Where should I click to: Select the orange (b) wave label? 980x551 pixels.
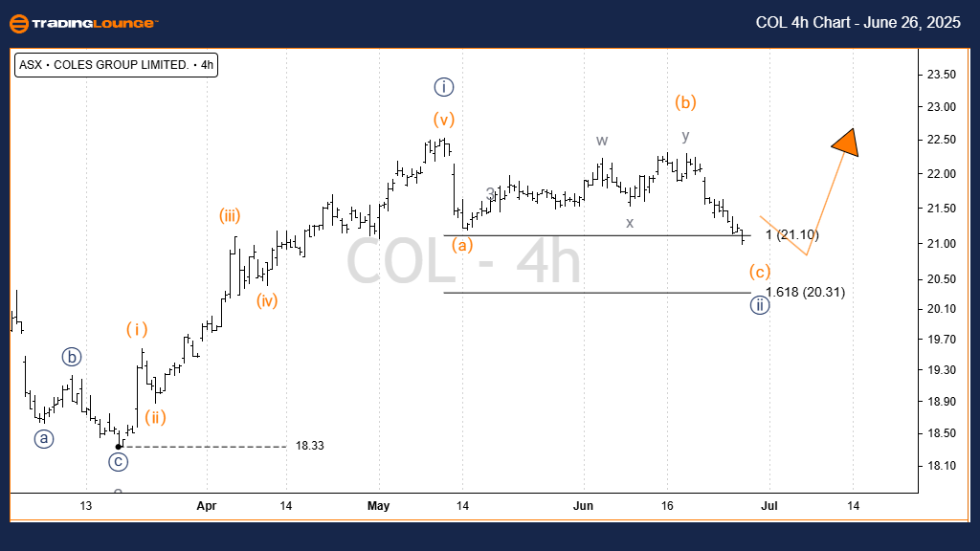coord(684,101)
